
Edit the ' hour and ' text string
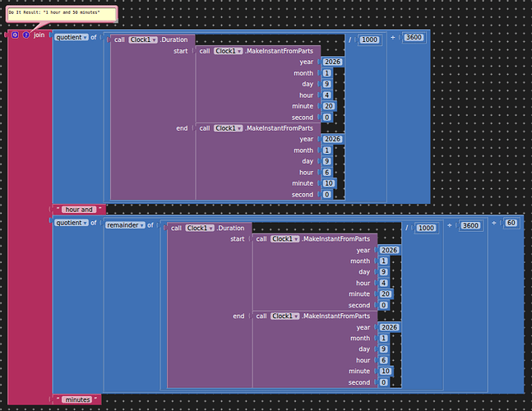click(x=79, y=210)
